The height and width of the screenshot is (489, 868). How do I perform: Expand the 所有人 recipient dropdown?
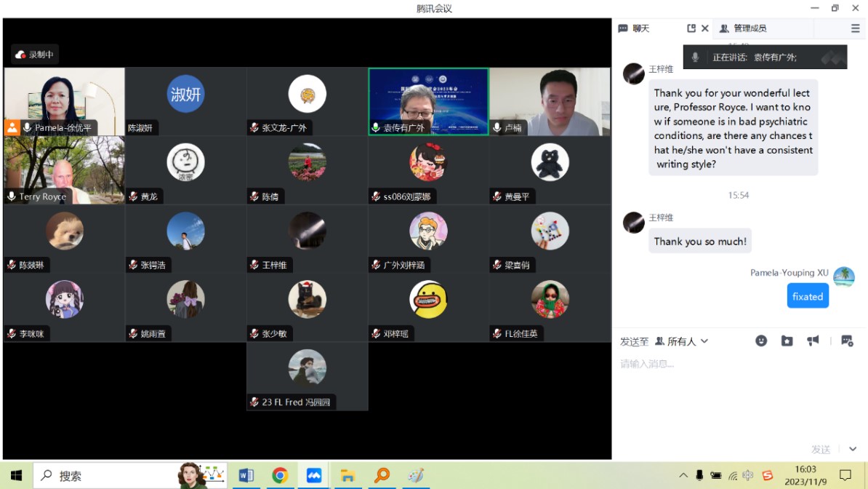682,341
